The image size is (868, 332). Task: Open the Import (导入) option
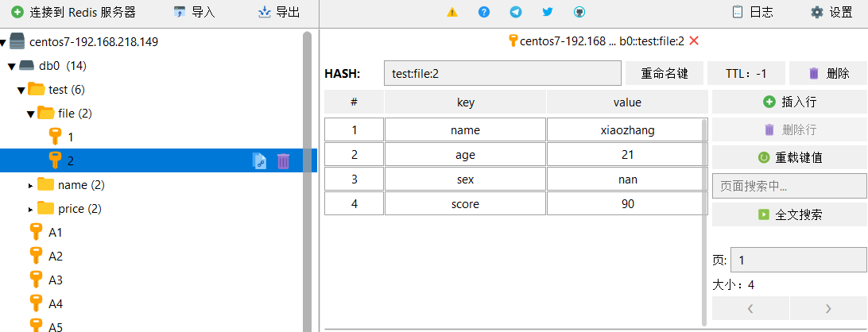click(194, 12)
